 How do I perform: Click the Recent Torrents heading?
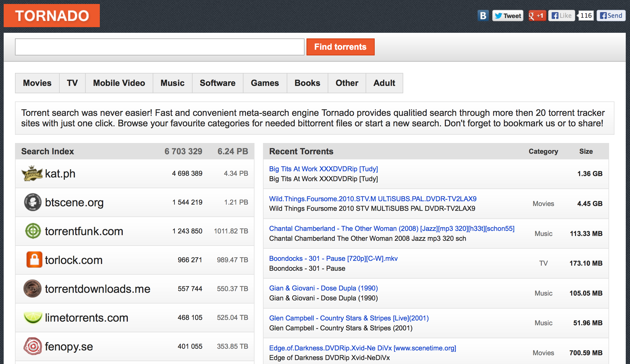[301, 151]
